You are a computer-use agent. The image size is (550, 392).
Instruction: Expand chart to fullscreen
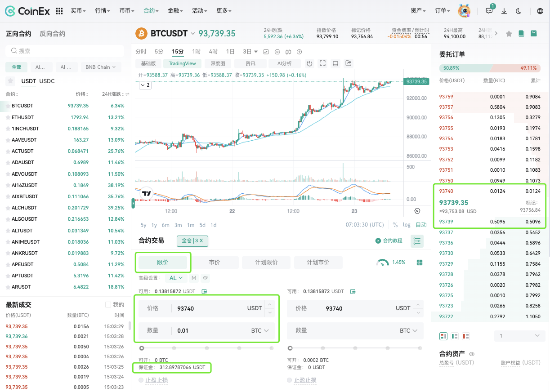pyautogui.click(x=322, y=63)
